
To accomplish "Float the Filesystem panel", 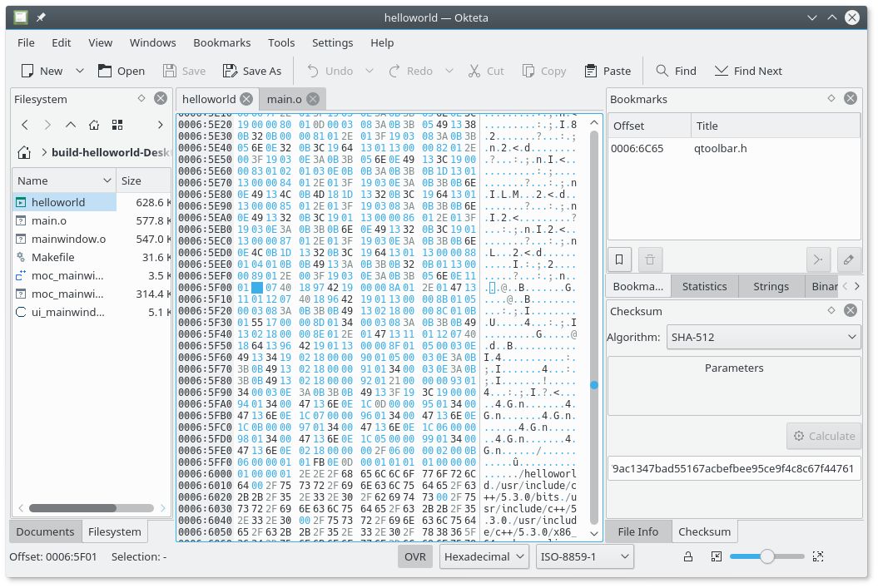I will coord(141,98).
